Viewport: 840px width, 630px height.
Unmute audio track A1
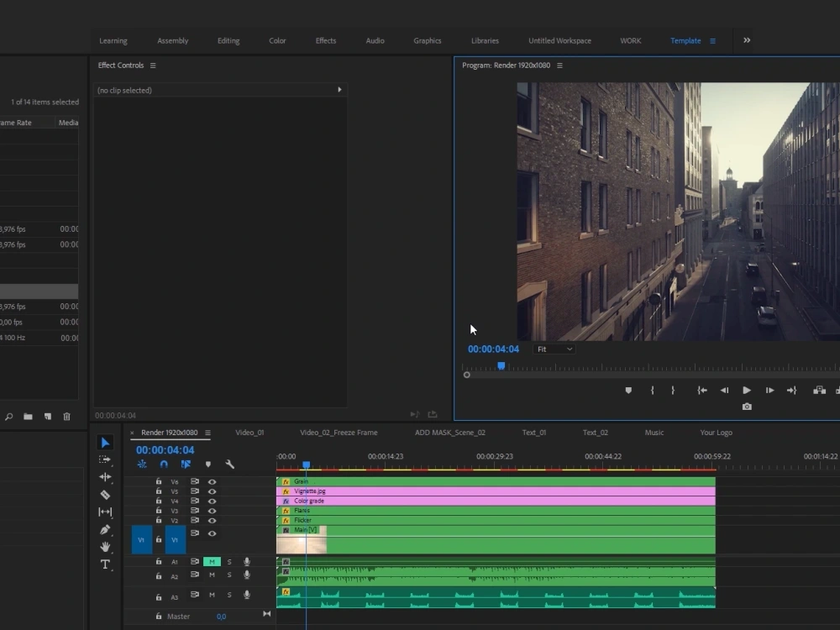pos(213,561)
